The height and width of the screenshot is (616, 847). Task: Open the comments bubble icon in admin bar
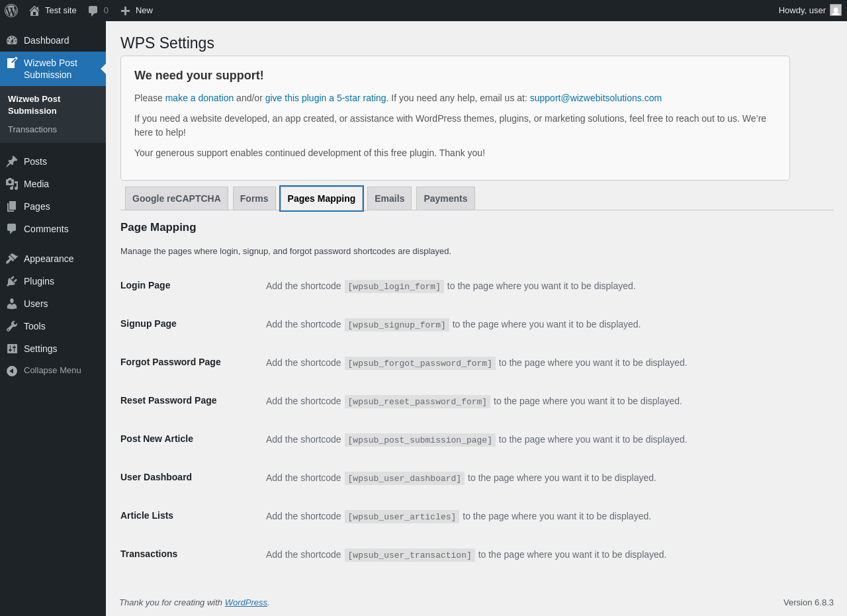[93, 11]
